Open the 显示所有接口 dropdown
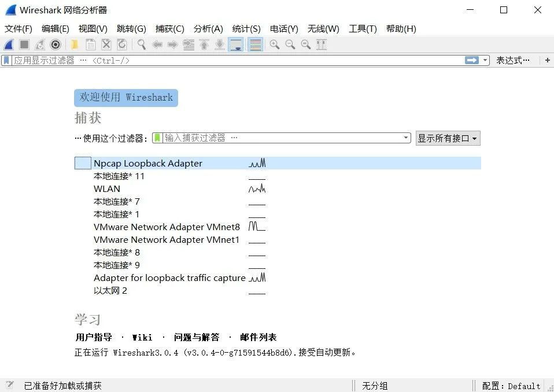 (448, 138)
